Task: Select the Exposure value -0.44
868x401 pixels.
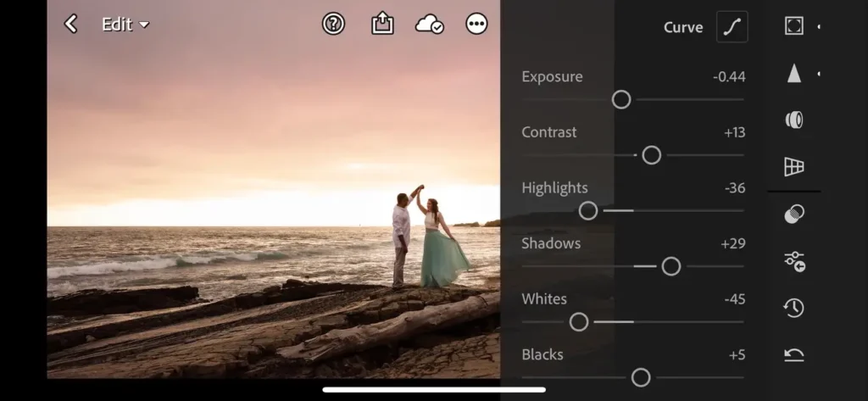Action: point(729,77)
